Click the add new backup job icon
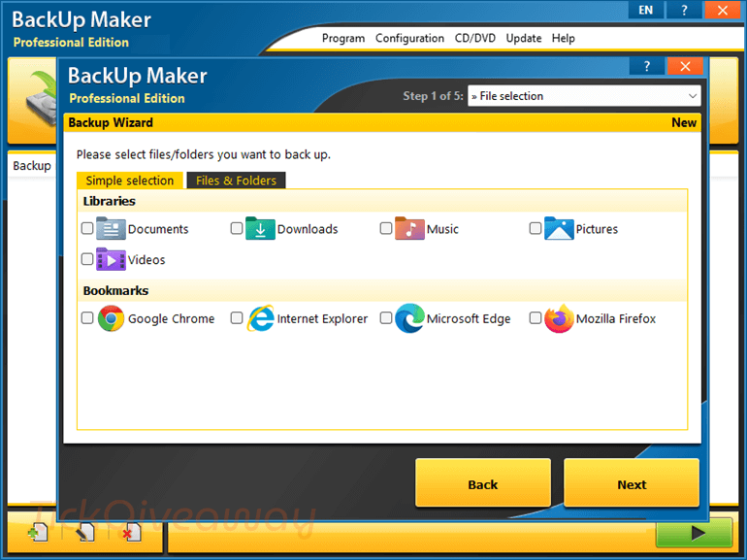 (x=38, y=532)
